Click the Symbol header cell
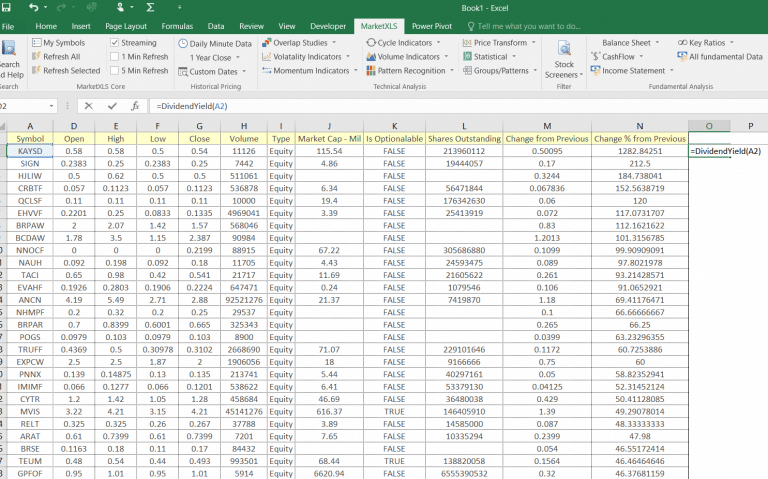Screen dimensions: 768x479 click(x=30, y=139)
